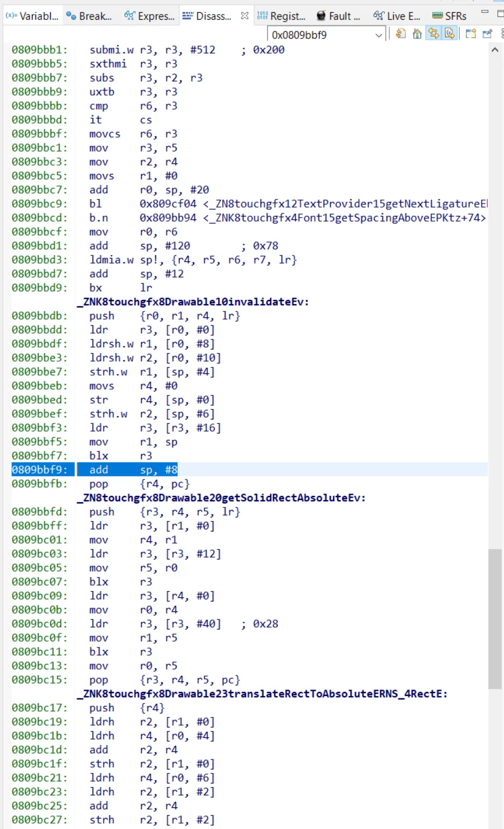Open the Expressions tab
Screen dimensions: 504x829
pos(149,16)
